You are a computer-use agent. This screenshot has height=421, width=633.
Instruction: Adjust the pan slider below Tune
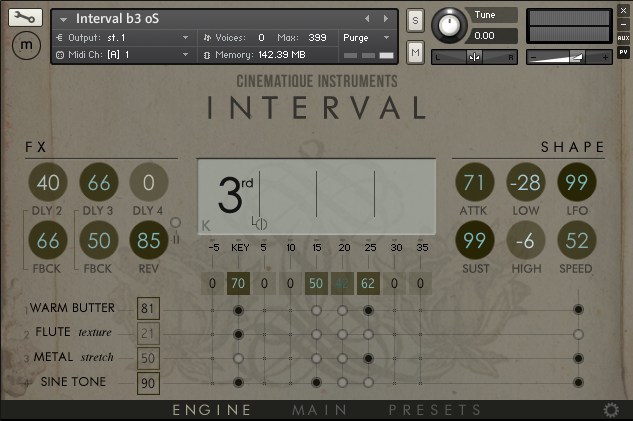(474, 57)
